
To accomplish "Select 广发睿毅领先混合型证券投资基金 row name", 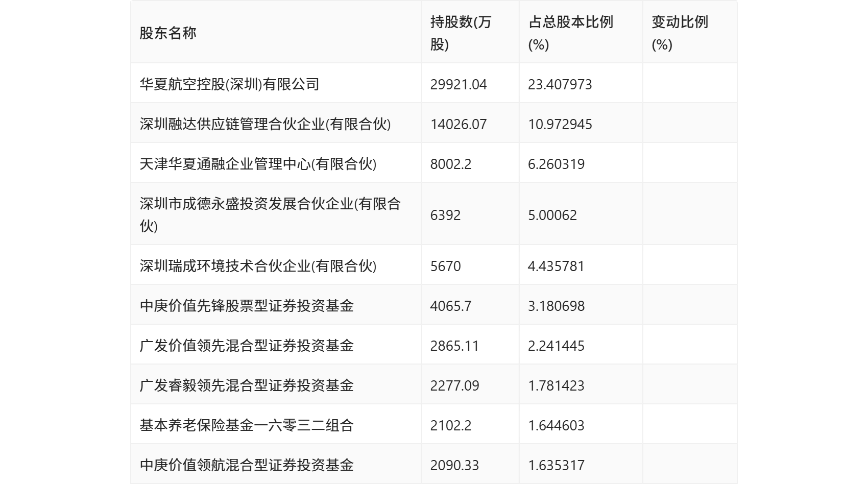I will point(247,385).
